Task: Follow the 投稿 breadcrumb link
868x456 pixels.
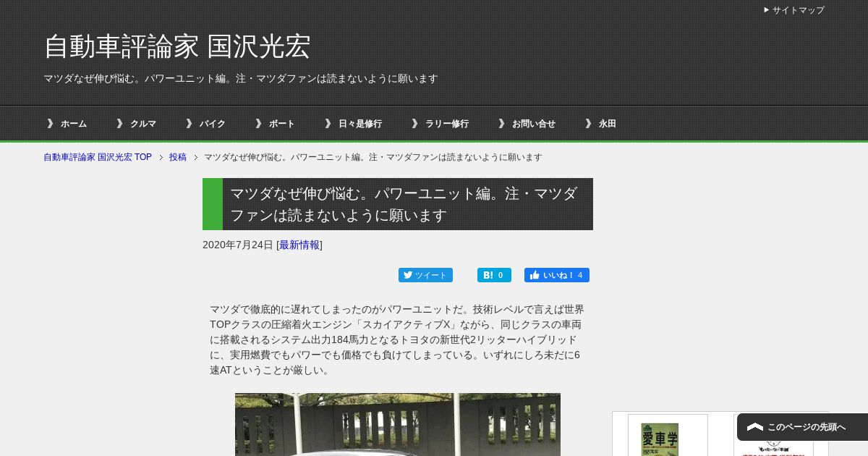Action: 178,157
